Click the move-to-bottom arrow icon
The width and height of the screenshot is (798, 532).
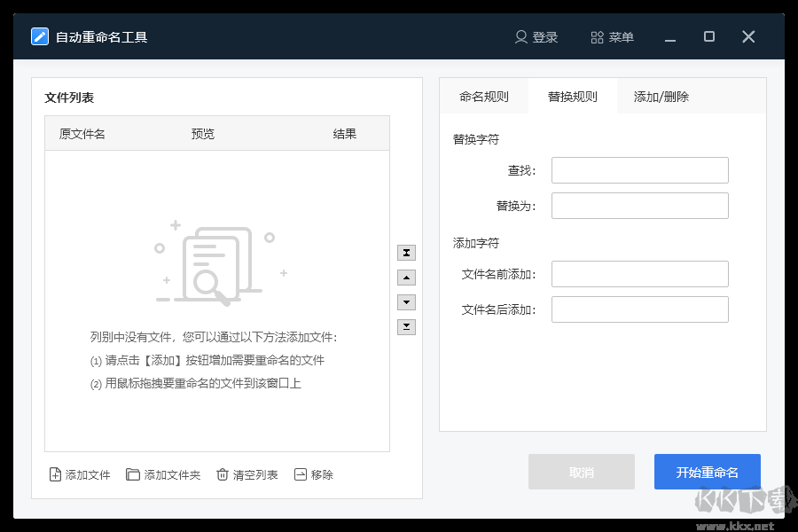[406, 326]
